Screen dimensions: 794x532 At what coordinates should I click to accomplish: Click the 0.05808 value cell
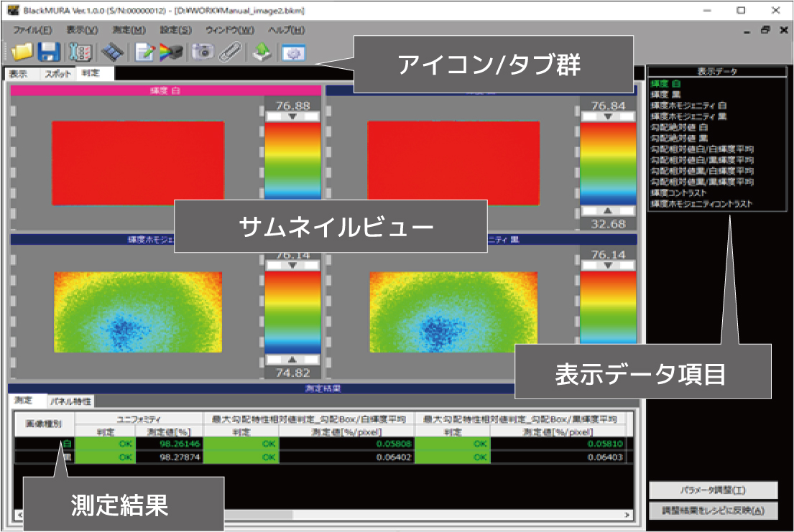(347, 444)
